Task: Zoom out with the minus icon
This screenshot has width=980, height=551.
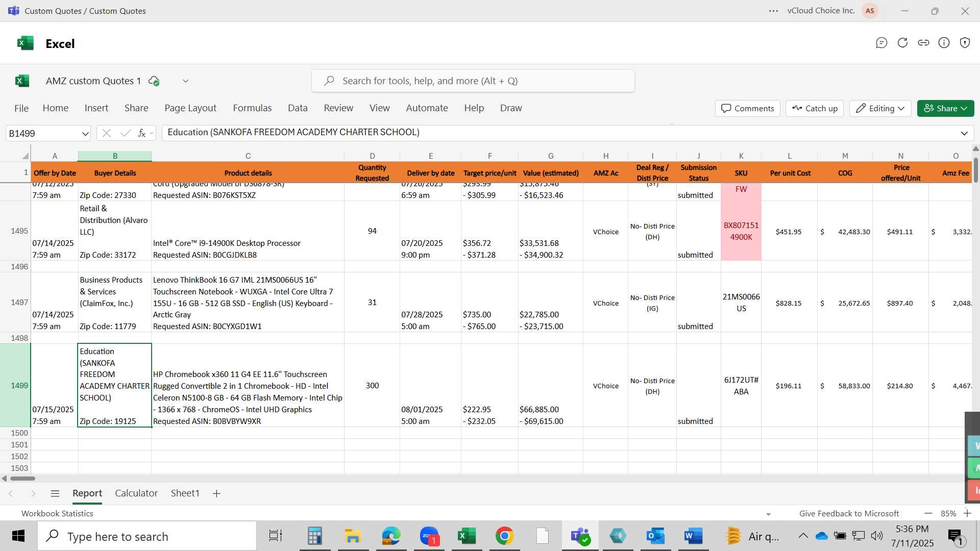Action: pos(928,513)
